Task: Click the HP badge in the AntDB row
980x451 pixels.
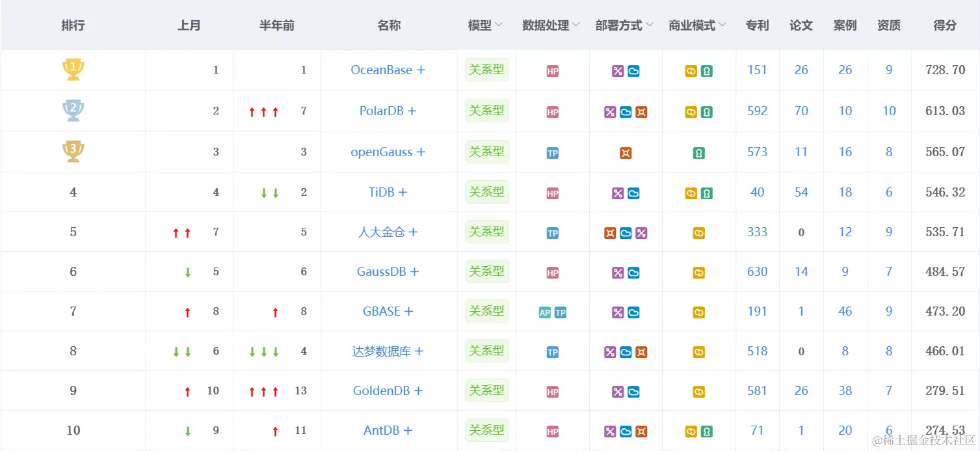Action: tap(553, 432)
